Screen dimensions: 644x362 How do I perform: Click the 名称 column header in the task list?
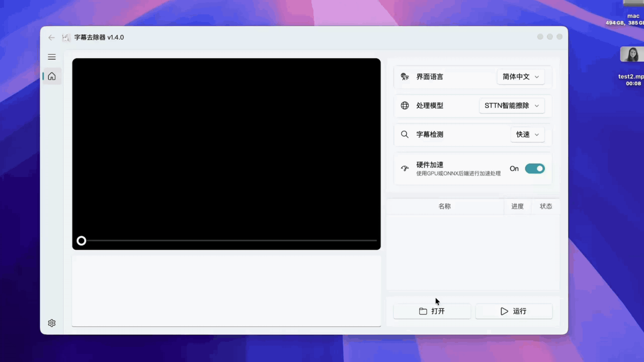pos(444,206)
